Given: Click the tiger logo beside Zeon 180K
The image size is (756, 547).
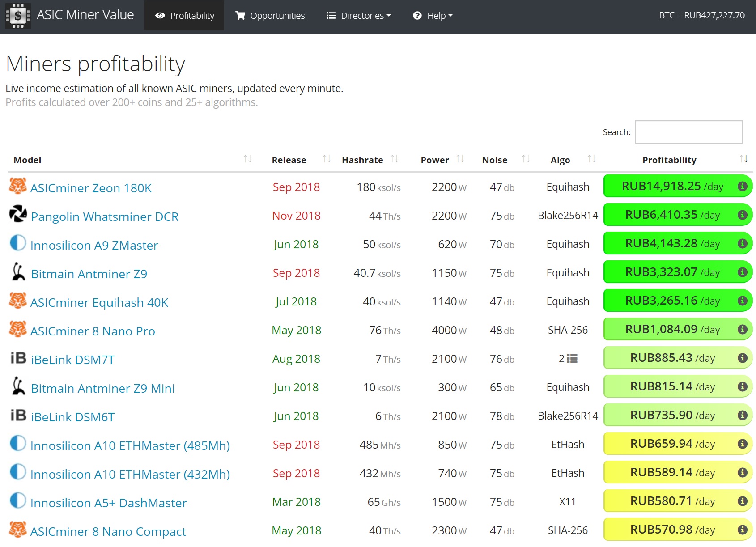Looking at the screenshot, I should tap(18, 186).
